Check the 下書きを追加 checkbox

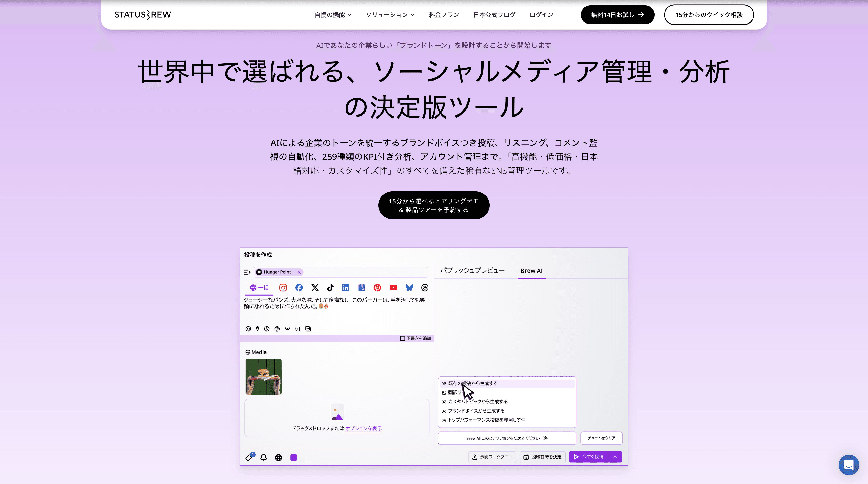click(x=402, y=338)
